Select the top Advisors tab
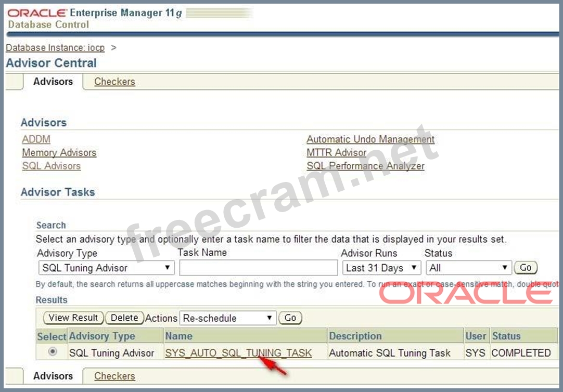The image size is (563, 392). (x=53, y=82)
